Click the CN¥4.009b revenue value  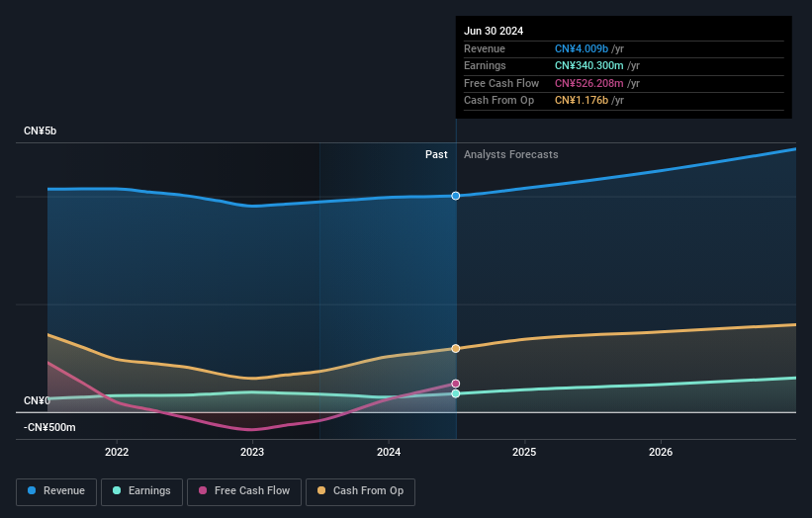click(582, 48)
